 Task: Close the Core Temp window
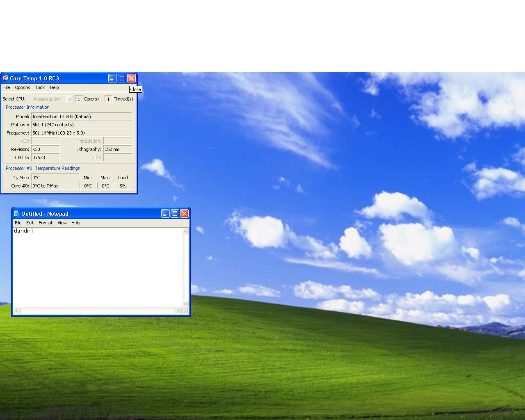point(131,78)
